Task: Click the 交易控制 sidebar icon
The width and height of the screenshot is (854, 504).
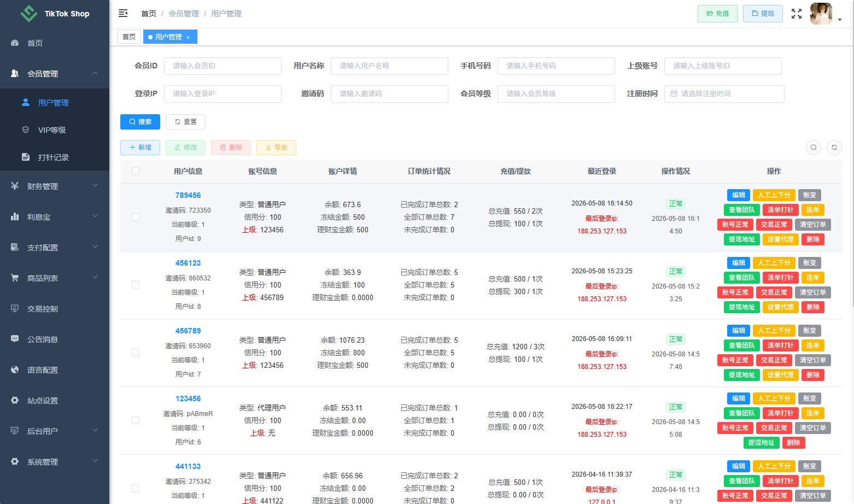Action: click(x=15, y=308)
